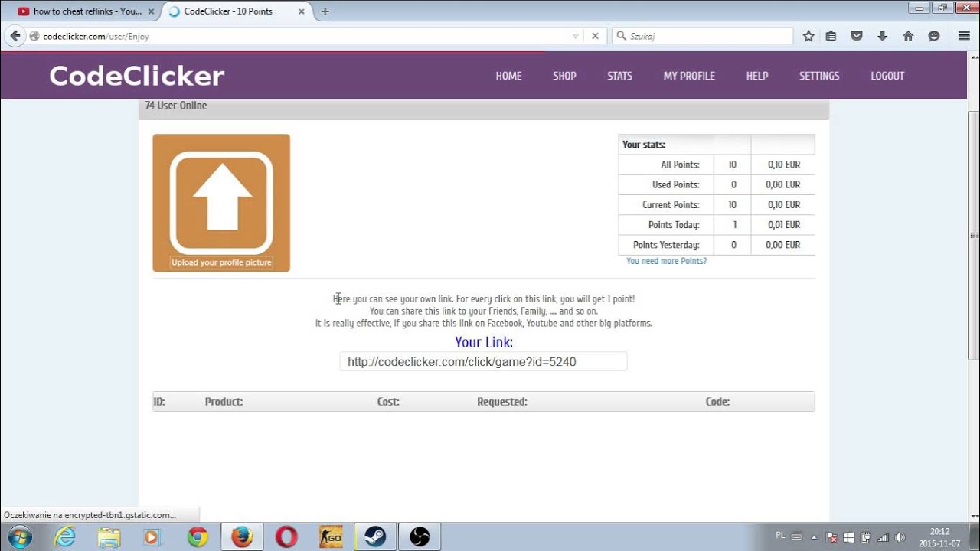Open Steam from taskbar
Viewport: 980px width, 551px height.
pyautogui.click(x=375, y=537)
